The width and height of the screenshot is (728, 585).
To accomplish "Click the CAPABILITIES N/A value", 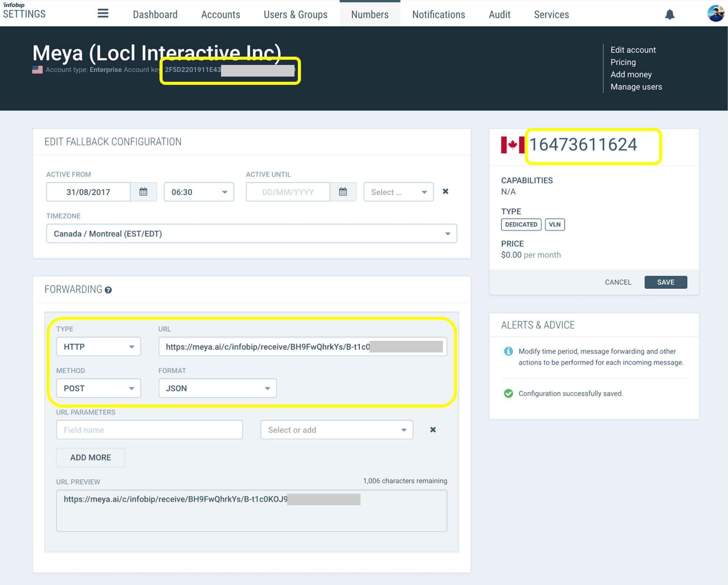I will [x=508, y=191].
